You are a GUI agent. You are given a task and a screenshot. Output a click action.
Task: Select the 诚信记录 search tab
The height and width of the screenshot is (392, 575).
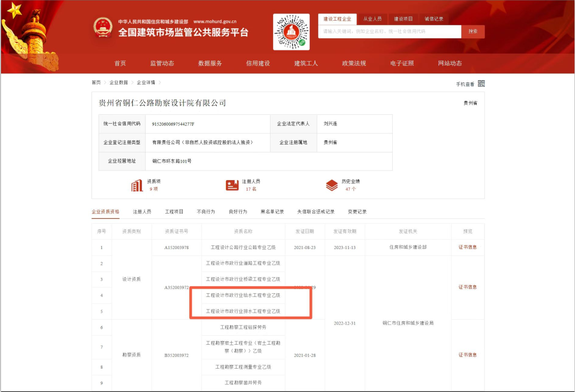pos(434,19)
